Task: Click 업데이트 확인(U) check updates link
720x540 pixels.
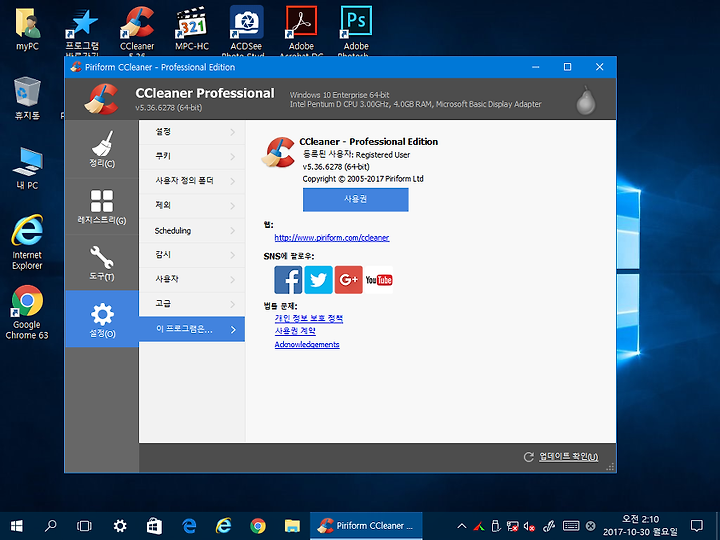Action: (568, 456)
